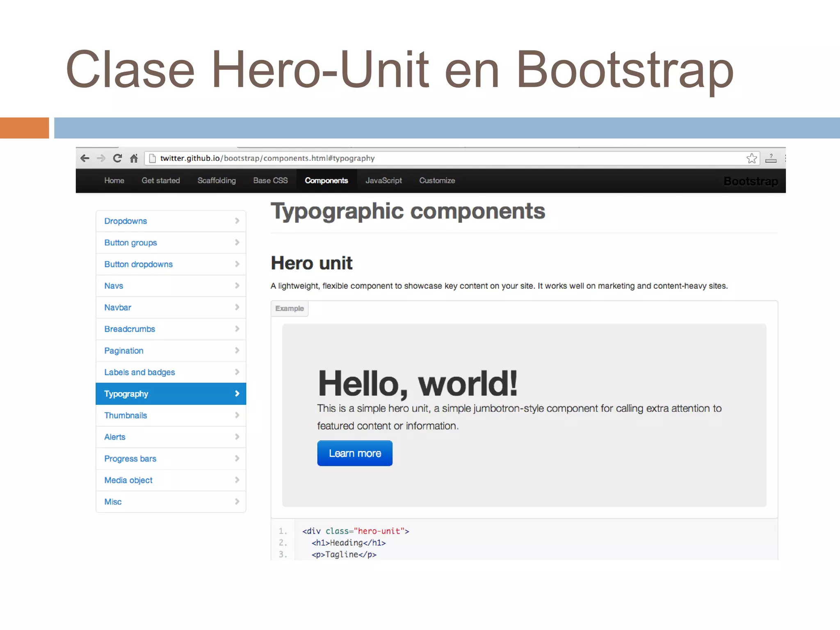Open the Media object sidebar link
Image resolution: width=840 pixels, height=630 pixels.
click(171, 480)
